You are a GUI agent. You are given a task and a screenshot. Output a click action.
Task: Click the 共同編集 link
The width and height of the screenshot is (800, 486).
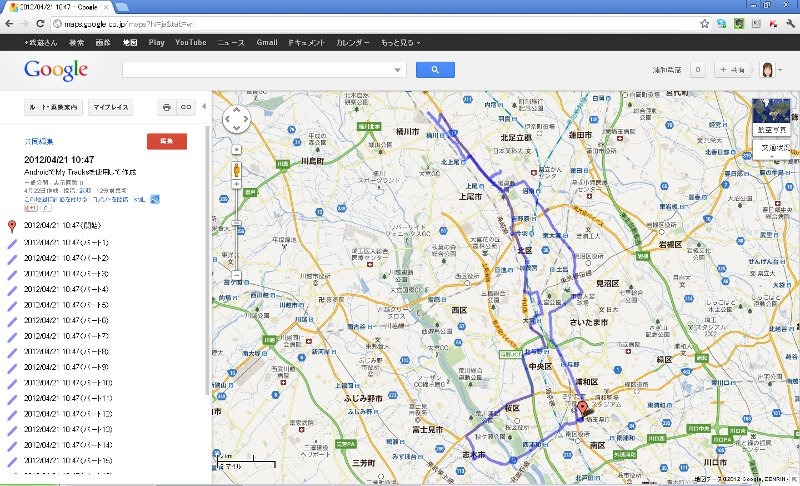[x=39, y=141]
